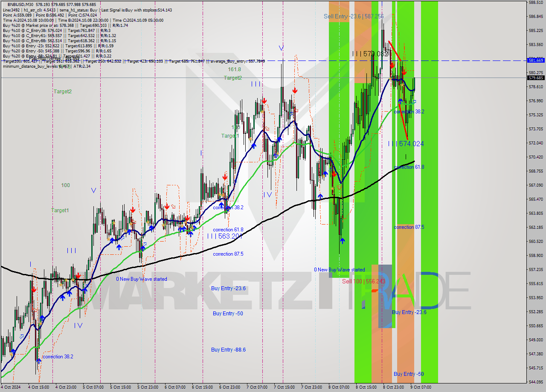
Task: Click the 568.755 price axis label
Action: (536, 171)
